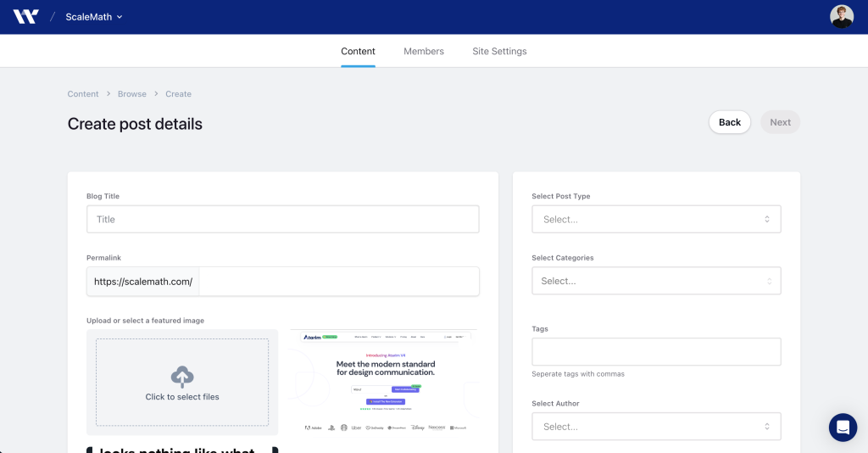Go to Content breadcrumb link

point(83,94)
